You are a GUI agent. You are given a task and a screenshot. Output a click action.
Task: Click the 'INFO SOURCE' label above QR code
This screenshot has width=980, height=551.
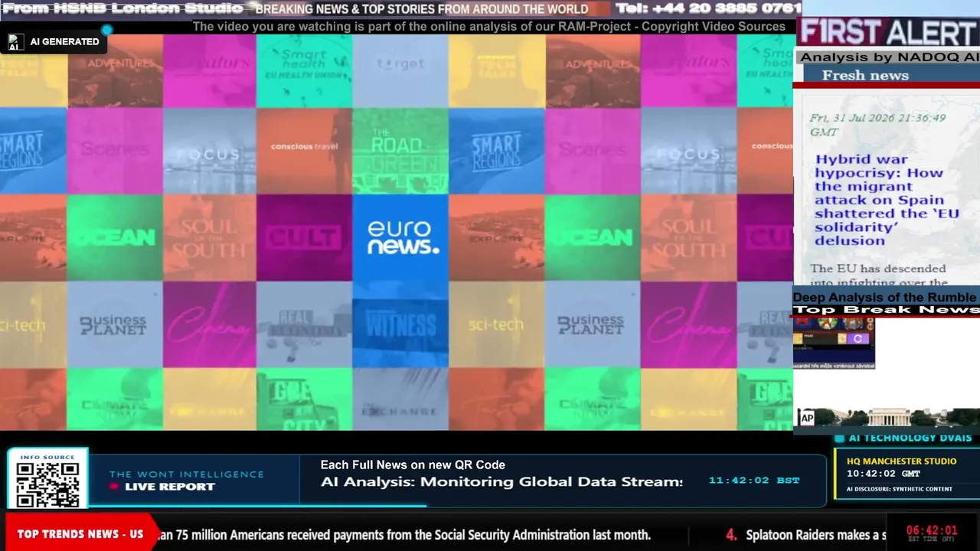coord(47,457)
